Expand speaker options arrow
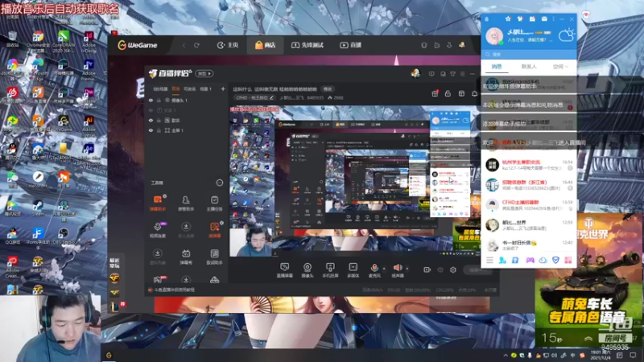644x362 pixels. click(407, 269)
